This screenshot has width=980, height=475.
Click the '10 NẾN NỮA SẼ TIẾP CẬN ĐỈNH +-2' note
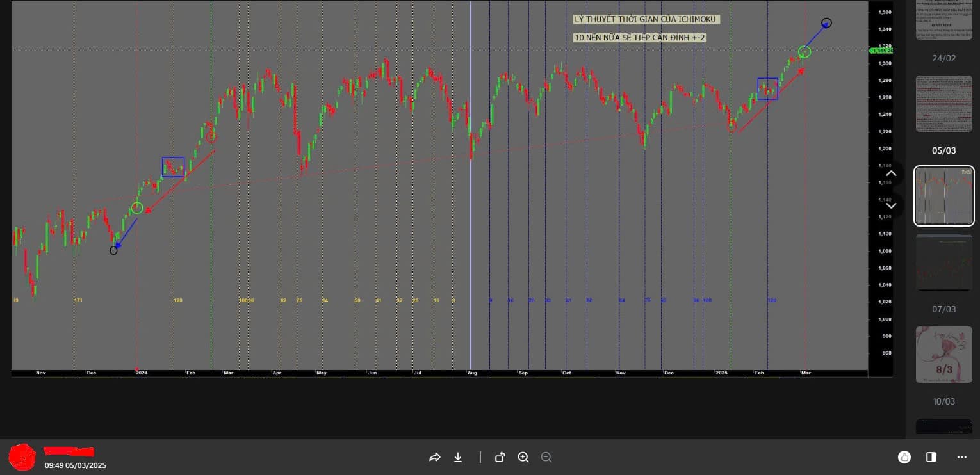coord(639,38)
